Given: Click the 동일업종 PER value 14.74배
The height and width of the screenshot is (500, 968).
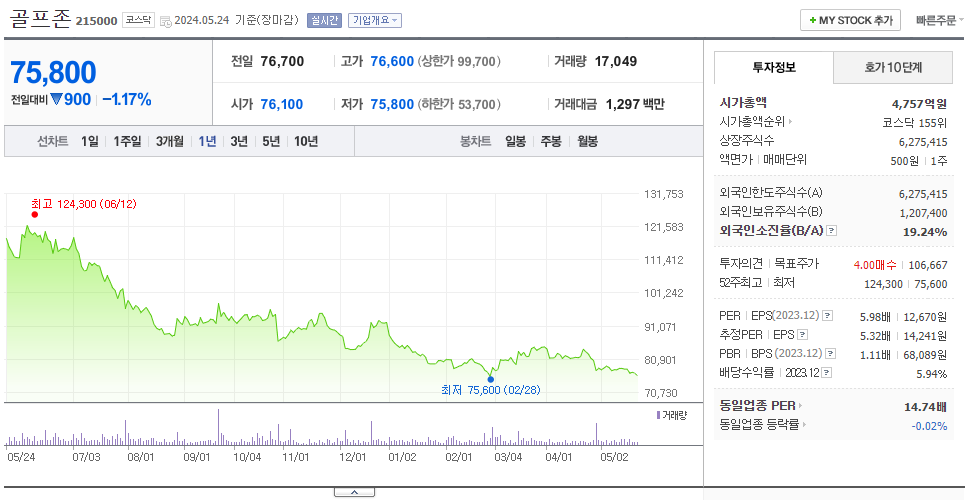Looking at the screenshot, I should coord(925,406).
